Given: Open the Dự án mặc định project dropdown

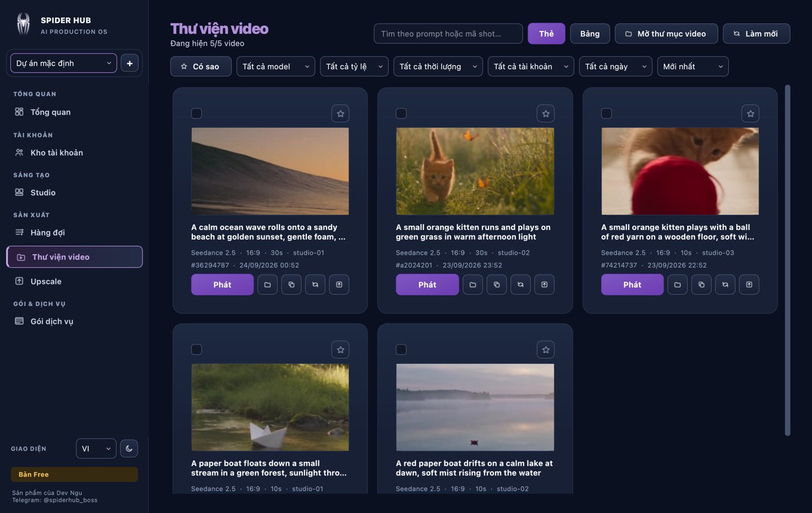Looking at the screenshot, I should click(63, 63).
